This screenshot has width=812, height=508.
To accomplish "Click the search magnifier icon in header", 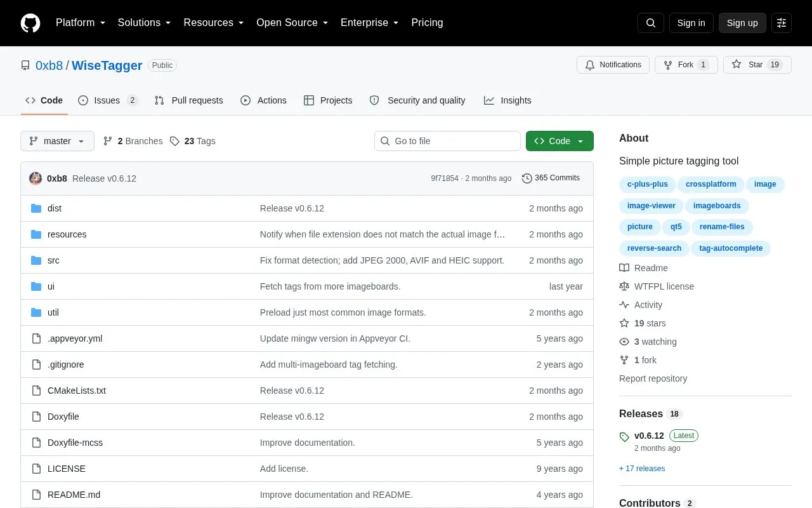I will pyautogui.click(x=651, y=23).
